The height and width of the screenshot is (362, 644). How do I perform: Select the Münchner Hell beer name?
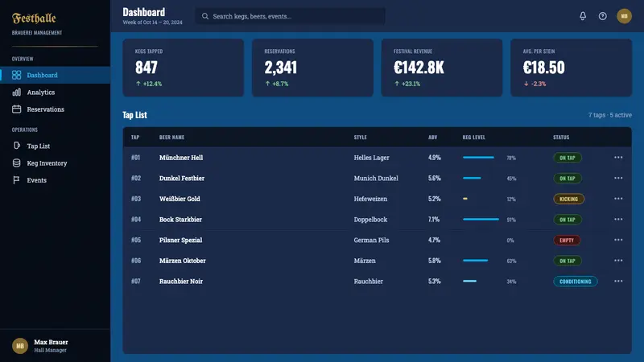tap(181, 158)
